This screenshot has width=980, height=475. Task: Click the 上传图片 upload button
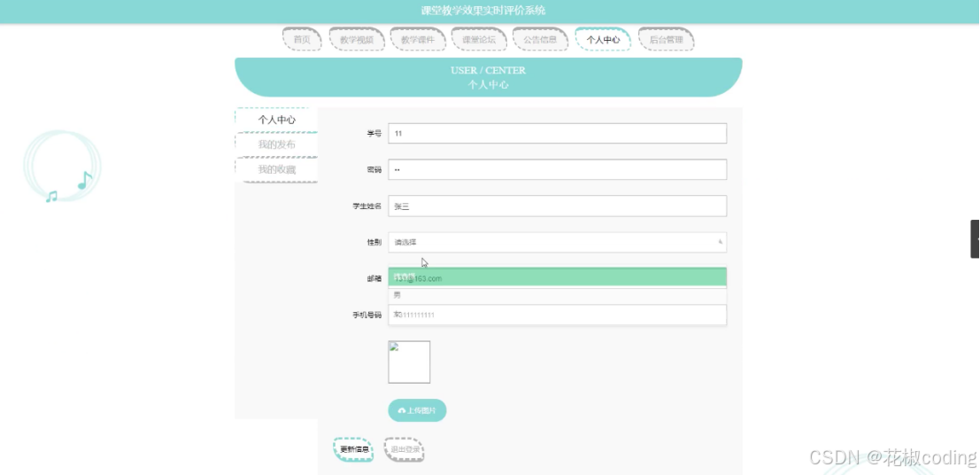[417, 410]
